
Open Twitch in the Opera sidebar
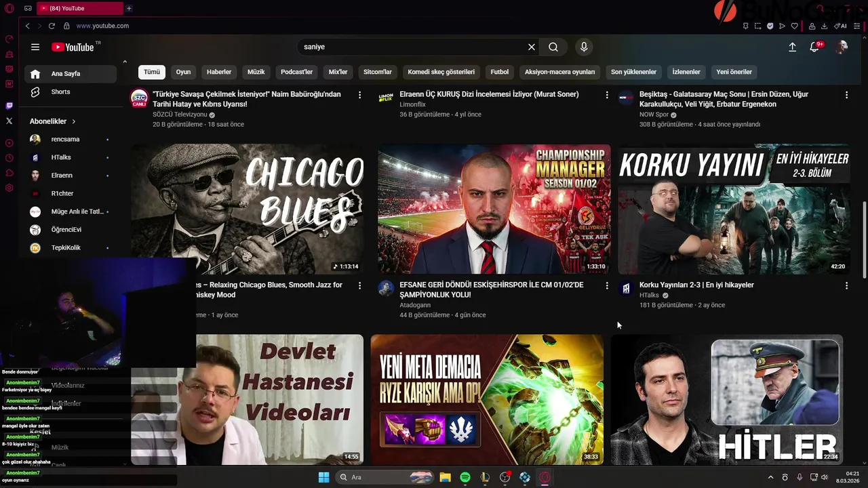(9, 106)
